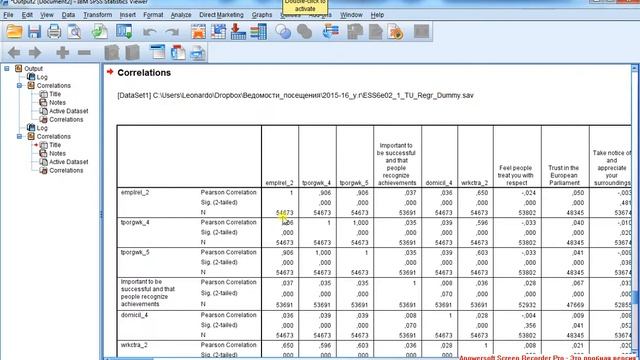The image size is (640, 360).
Task: Click the Promote left arrow in outline toolbar
Action: click(x=14, y=53)
